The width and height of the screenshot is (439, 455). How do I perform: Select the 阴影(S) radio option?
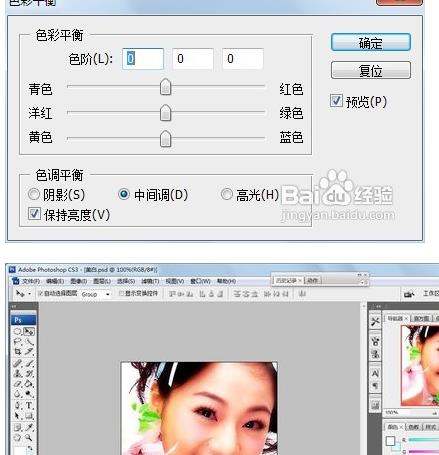point(34,194)
